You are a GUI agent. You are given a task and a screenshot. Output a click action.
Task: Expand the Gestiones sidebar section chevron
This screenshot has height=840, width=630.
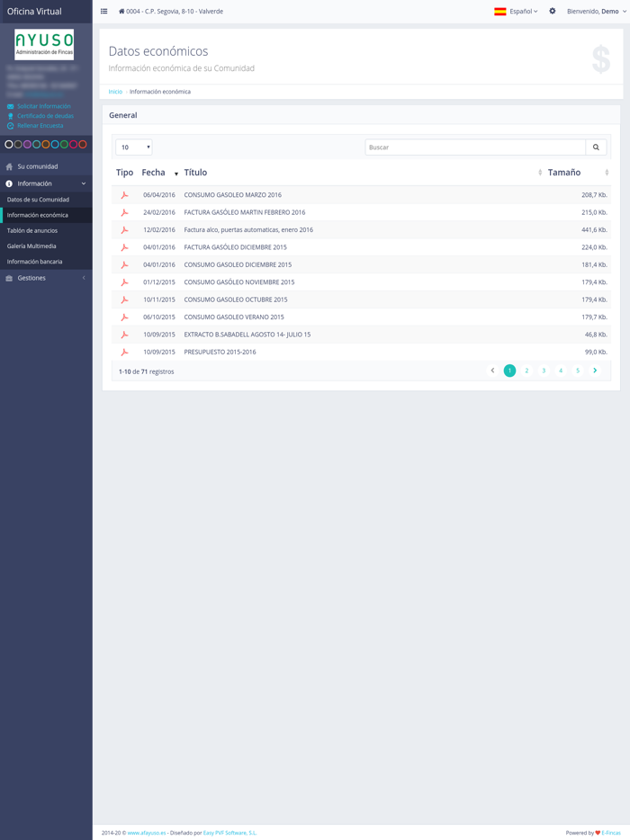(x=84, y=278)
